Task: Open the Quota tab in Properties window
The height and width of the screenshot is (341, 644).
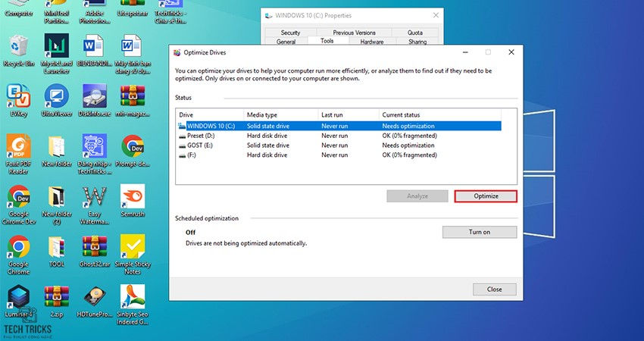Action: pos(415,33)
